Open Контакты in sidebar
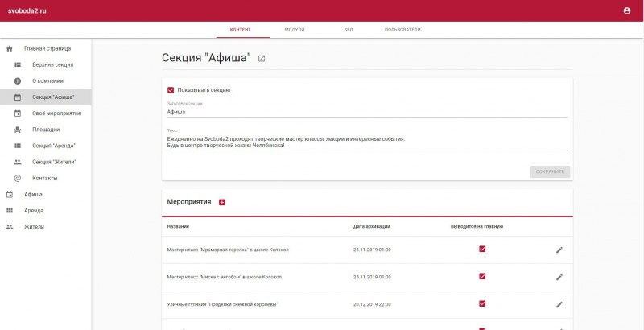 click(x=46, y=178)
